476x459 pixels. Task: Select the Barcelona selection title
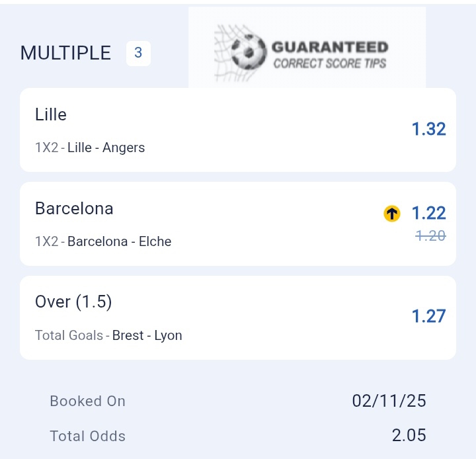tap(74, 208)
